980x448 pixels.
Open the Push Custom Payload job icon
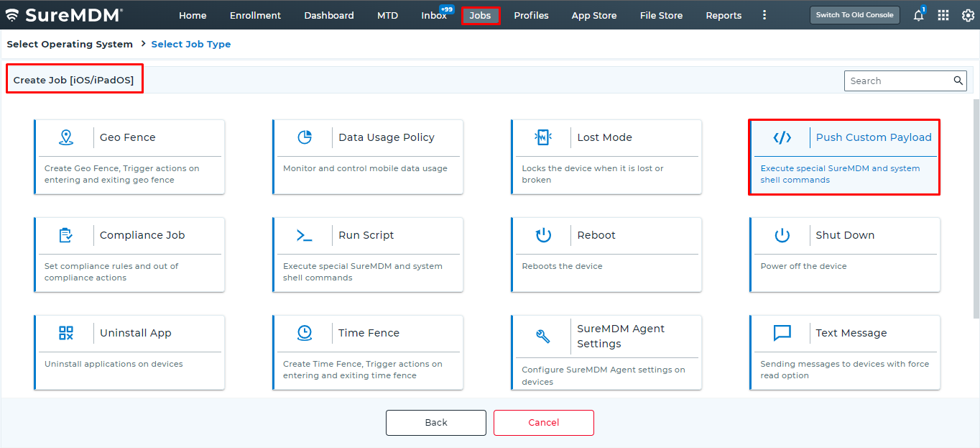click(x=782, y=137)
